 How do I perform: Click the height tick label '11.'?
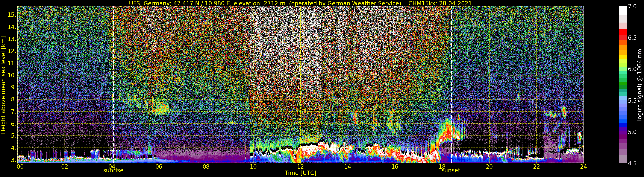point(12,63)
